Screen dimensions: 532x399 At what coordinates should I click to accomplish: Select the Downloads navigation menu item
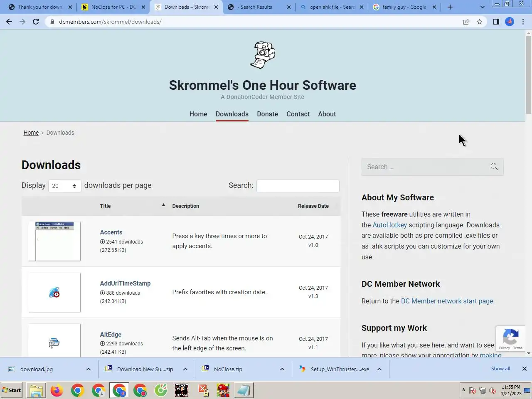coord(232,114)
